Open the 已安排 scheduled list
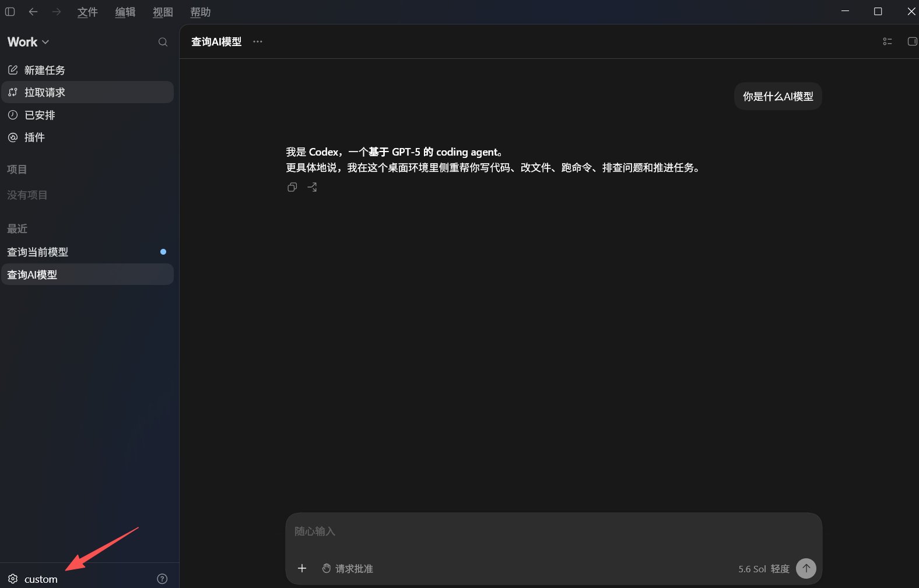The width and height of the screenshot is (919, 588). tap(87, 115)
